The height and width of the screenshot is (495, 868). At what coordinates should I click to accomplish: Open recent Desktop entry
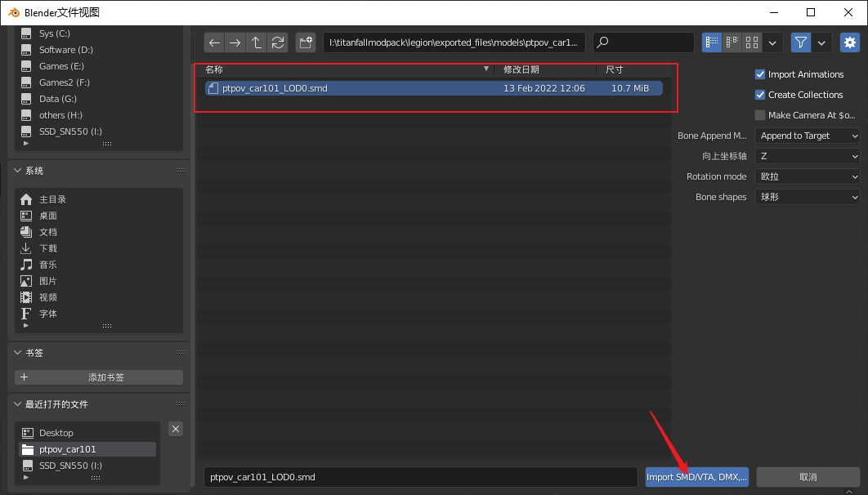87,432
